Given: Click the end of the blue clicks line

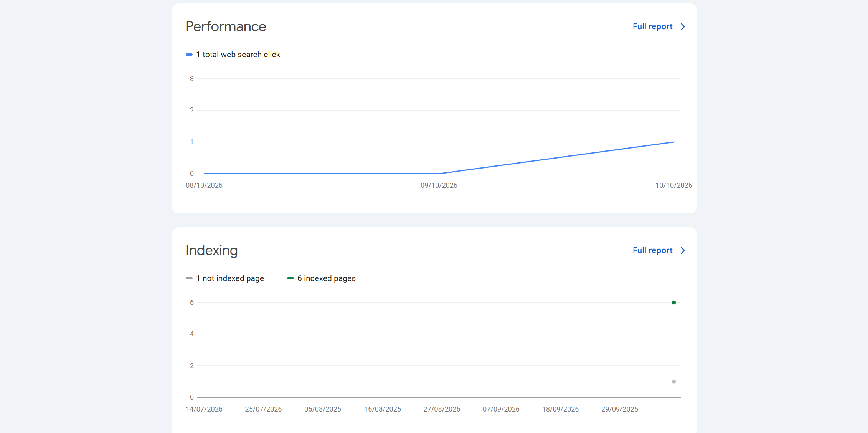Looking at the screenshot, I should [x=673, y=142].
